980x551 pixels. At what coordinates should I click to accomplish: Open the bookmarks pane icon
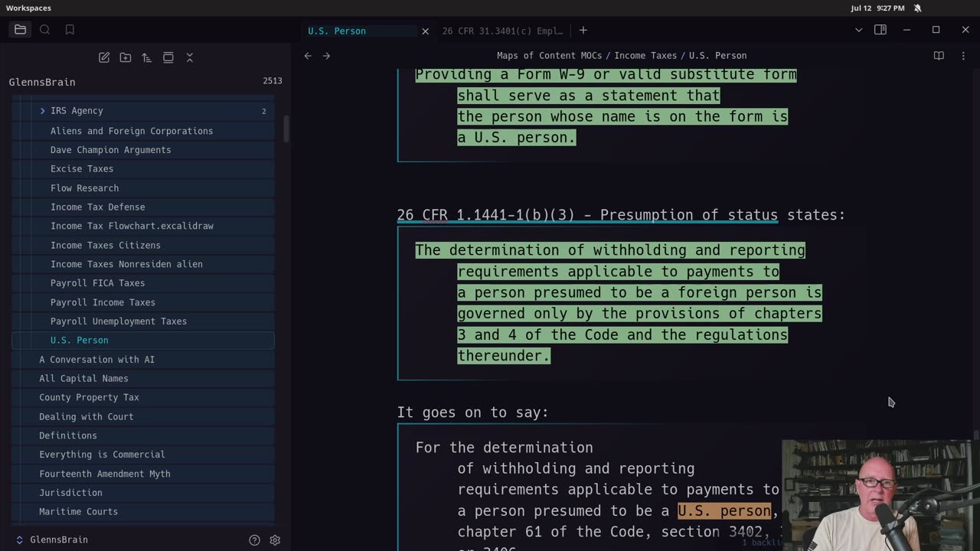pos(70,30)
